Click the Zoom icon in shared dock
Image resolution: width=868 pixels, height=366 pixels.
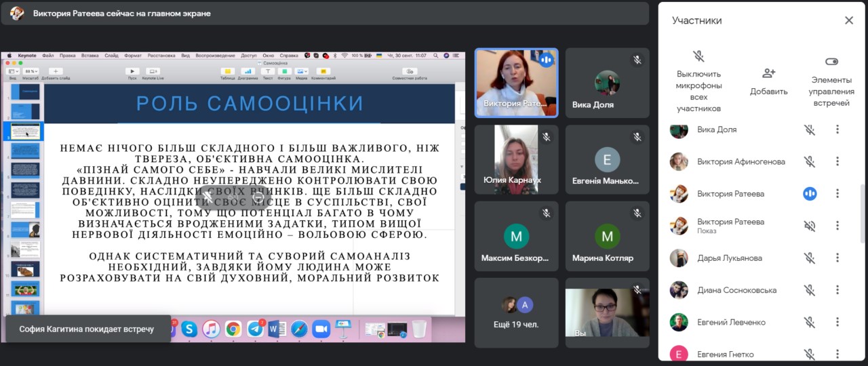(x=321, y=329)
